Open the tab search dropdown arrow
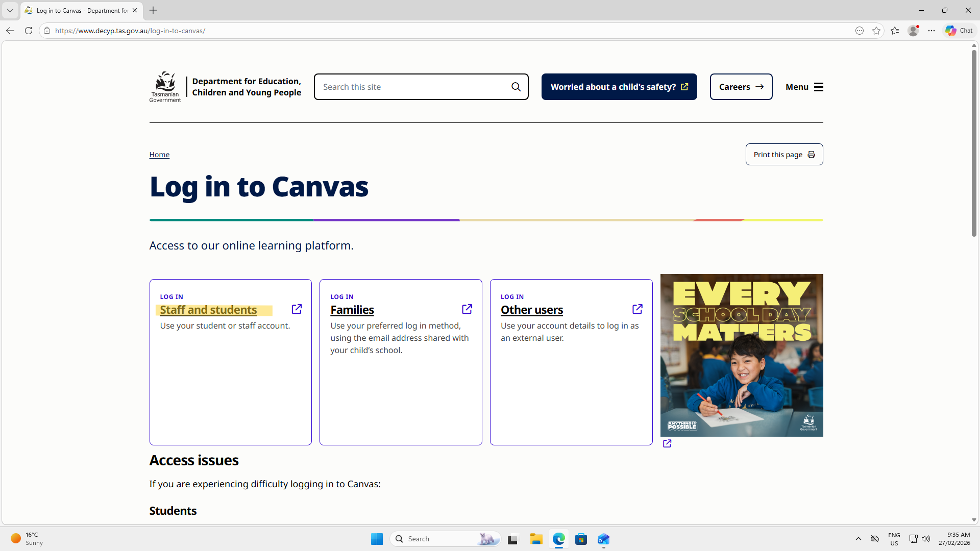The width and height of the screenshot is (980, 551). tap(10, 10)
